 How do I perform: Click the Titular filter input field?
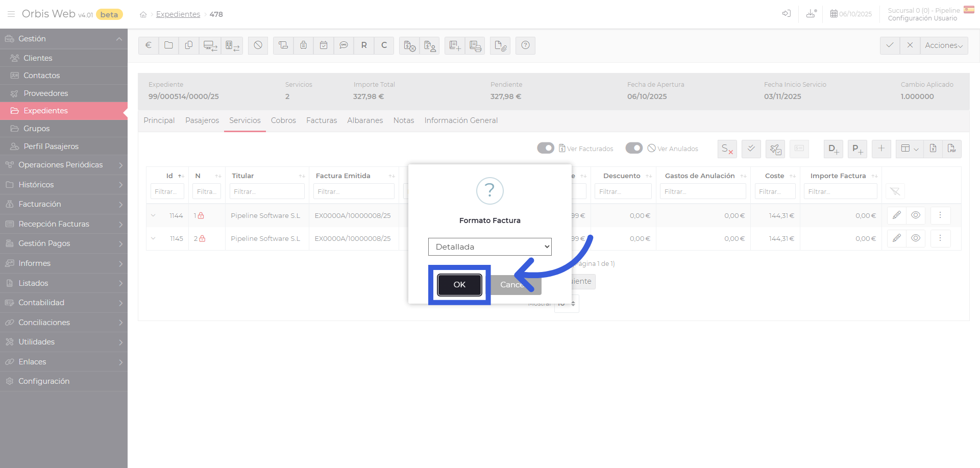[x=267, y=191]
